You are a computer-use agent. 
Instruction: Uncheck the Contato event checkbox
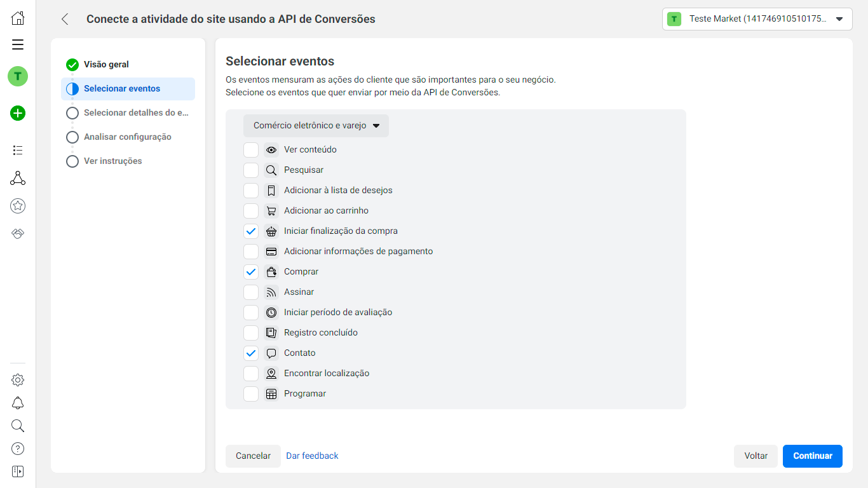pyautogui.click(x=251, y=353)
